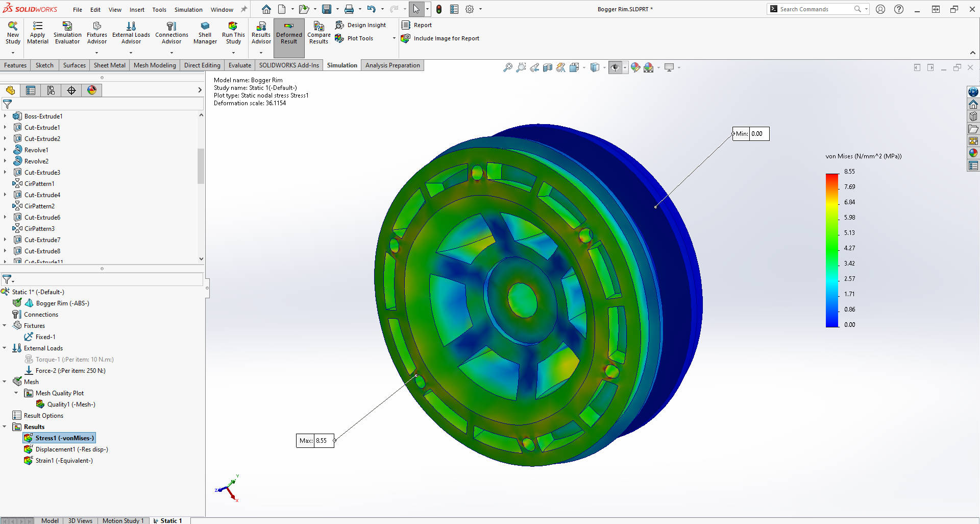Open Compare Results tool
Image resolution: width=980 pixels, height=524 pixels.
coord(318,27)
